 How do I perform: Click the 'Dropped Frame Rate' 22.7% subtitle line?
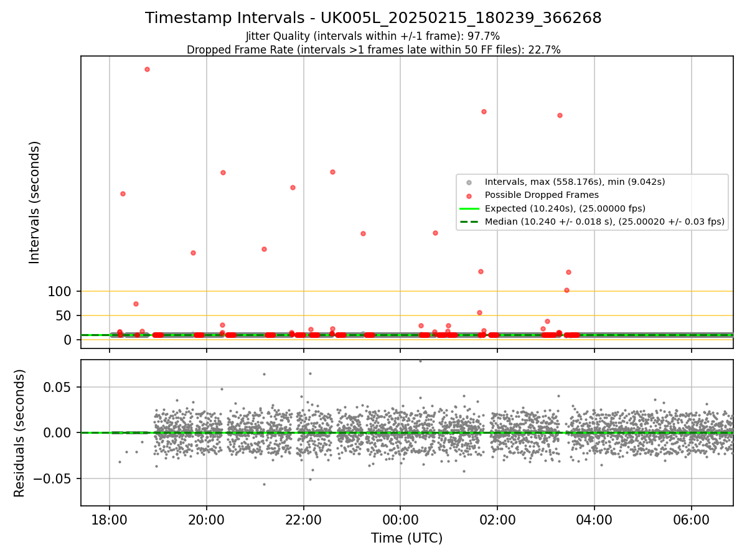coord(374,50)
